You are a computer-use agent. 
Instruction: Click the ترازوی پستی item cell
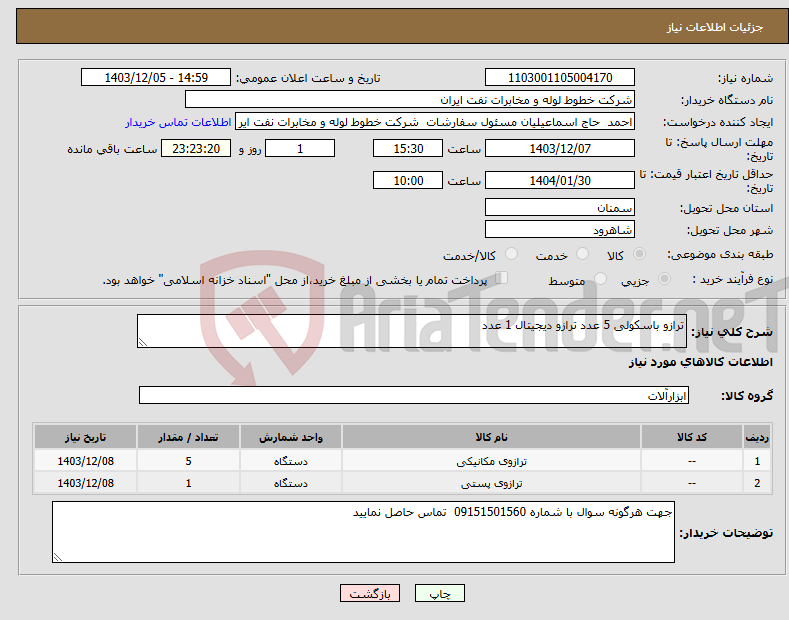pyautogui.click(x=491, y=483)
